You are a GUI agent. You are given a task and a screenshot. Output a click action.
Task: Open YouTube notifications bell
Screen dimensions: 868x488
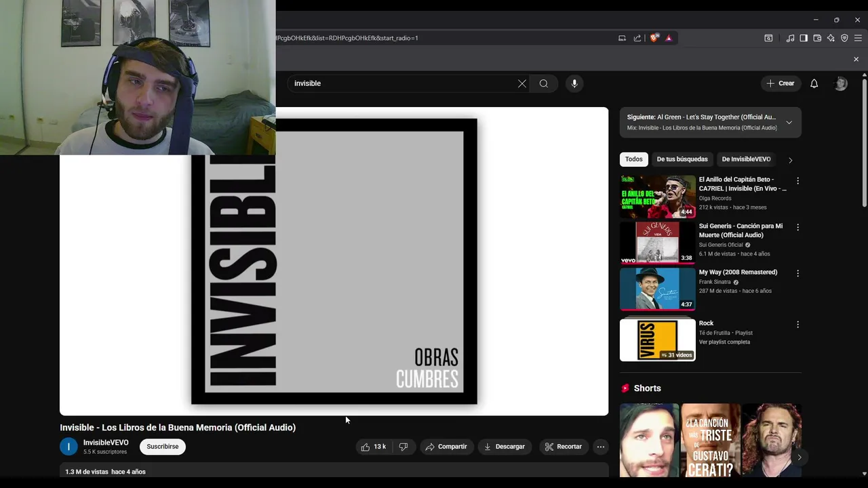[x=814, y=83]
